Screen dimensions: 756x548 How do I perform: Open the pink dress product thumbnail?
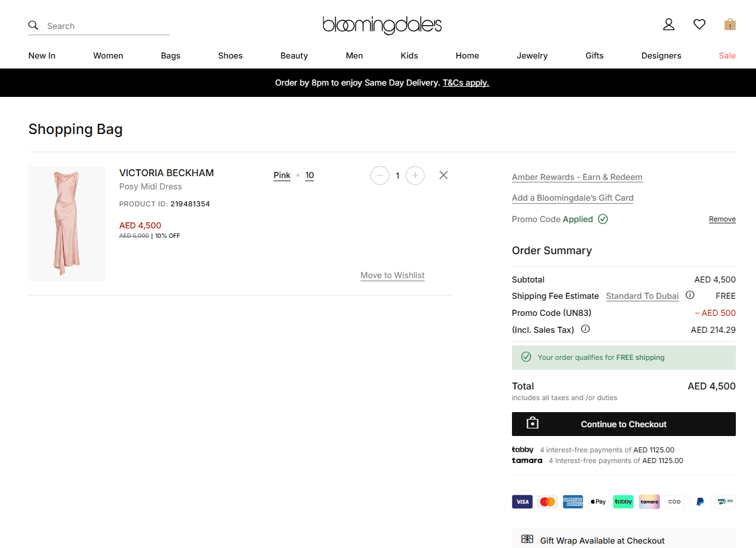pos(67,223)
